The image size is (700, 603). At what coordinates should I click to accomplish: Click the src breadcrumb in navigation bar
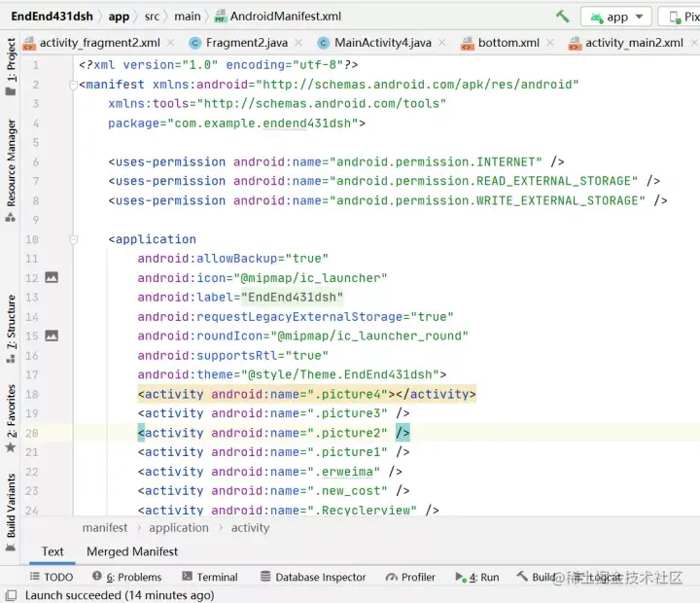[152, 17]
